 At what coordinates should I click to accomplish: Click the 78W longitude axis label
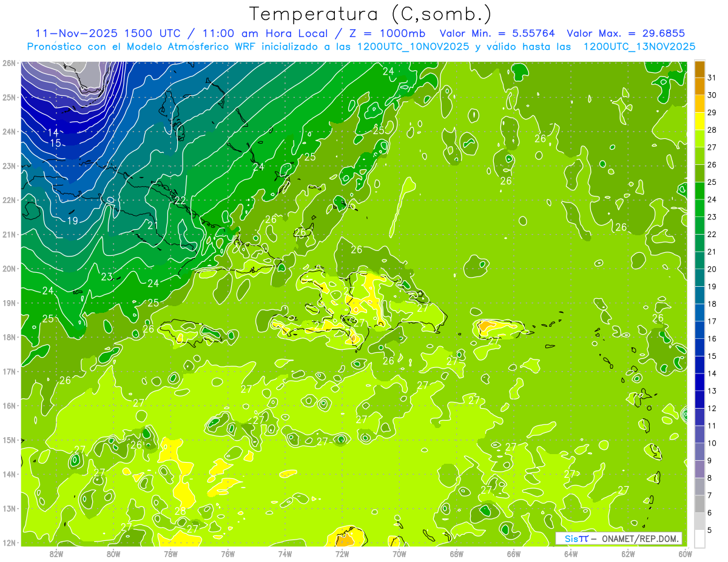170,553
